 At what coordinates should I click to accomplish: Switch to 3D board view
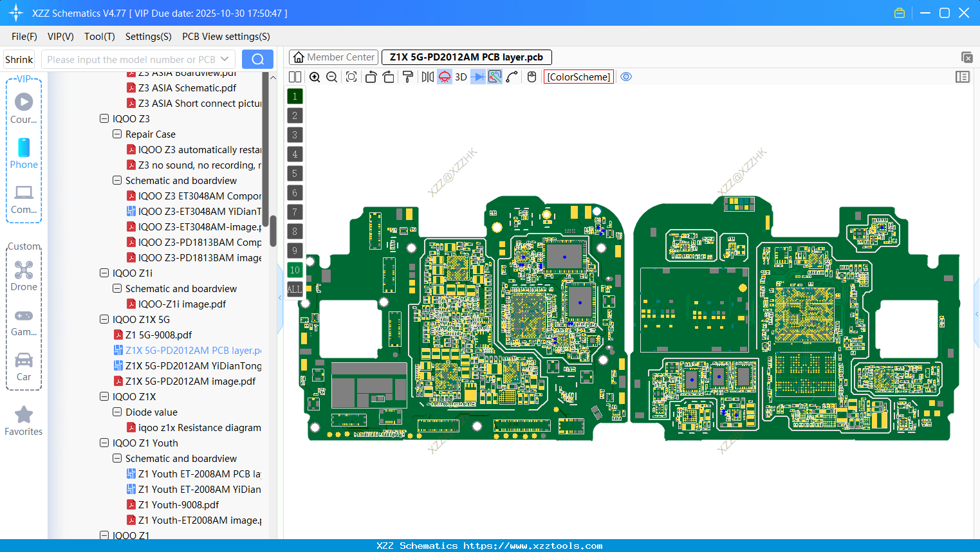(461, 77)
